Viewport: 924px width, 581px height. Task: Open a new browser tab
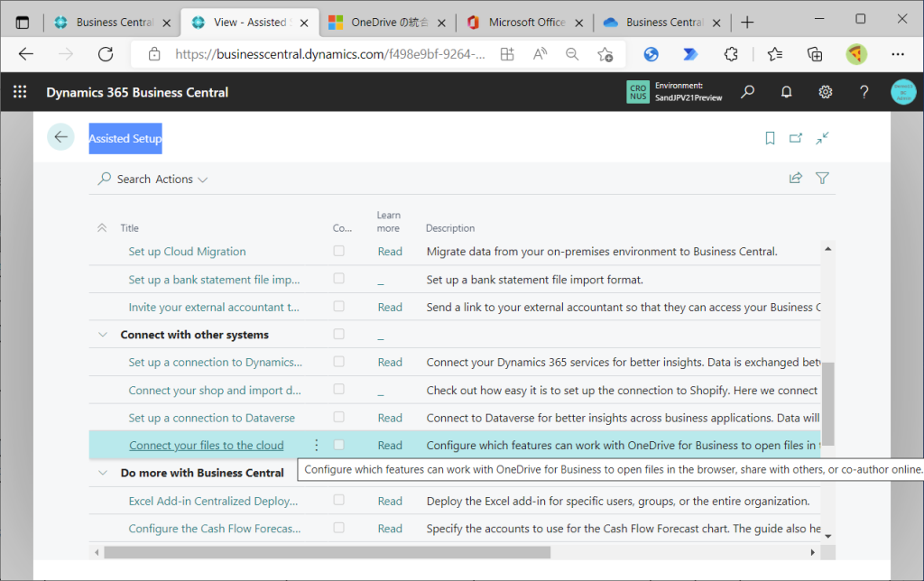point(747,23)
